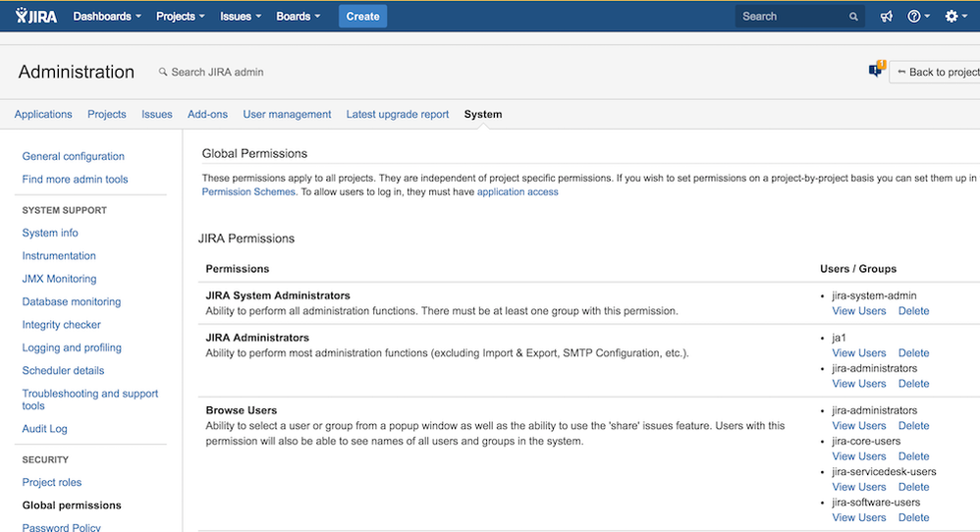The image size is (980, 532).
Task: View Users of jira-administrators under Browse Users
Action: [x=859, y=426]
